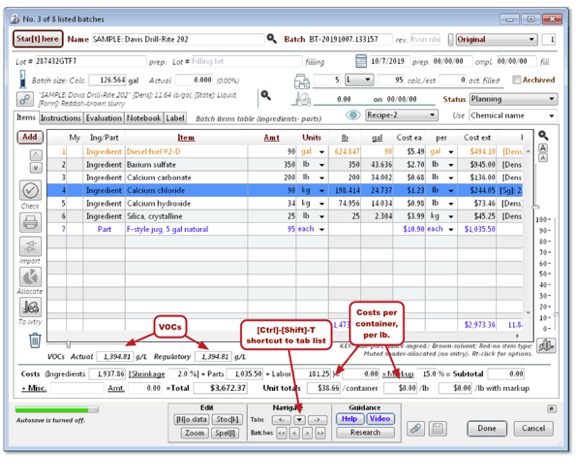Switch to the Notebook tab
Image resolution: width=576 pixels, height=470 pixels.
click(144, 118)
